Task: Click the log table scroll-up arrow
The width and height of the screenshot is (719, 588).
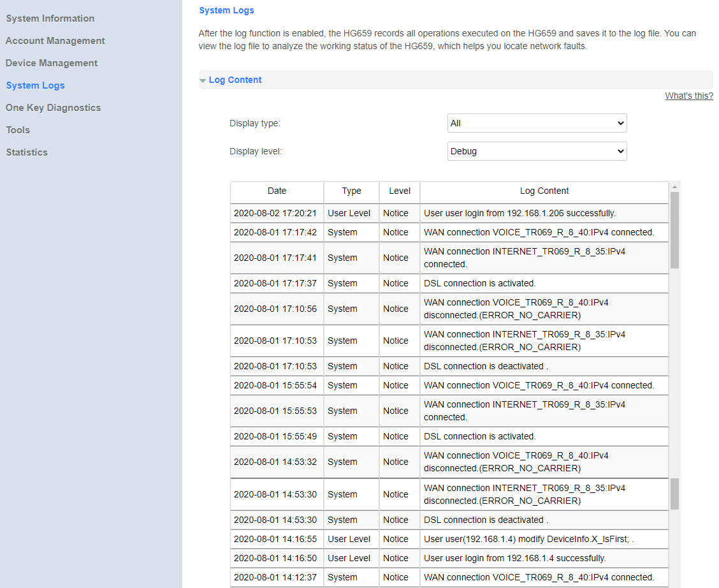Action: point(674,187)
